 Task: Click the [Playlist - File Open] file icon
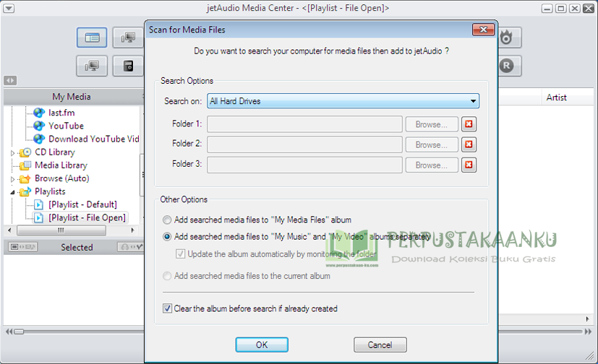coord(39,218)
